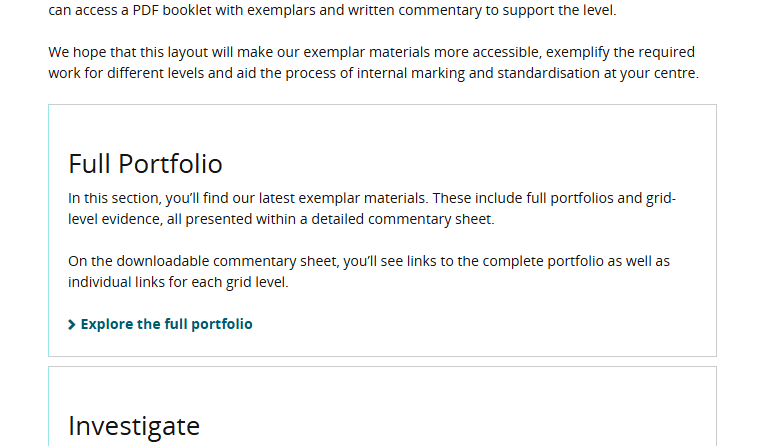Click the words 'detailed commentary sheet'
This screenshot has width=773, height=446.
[x=407, y=219]
